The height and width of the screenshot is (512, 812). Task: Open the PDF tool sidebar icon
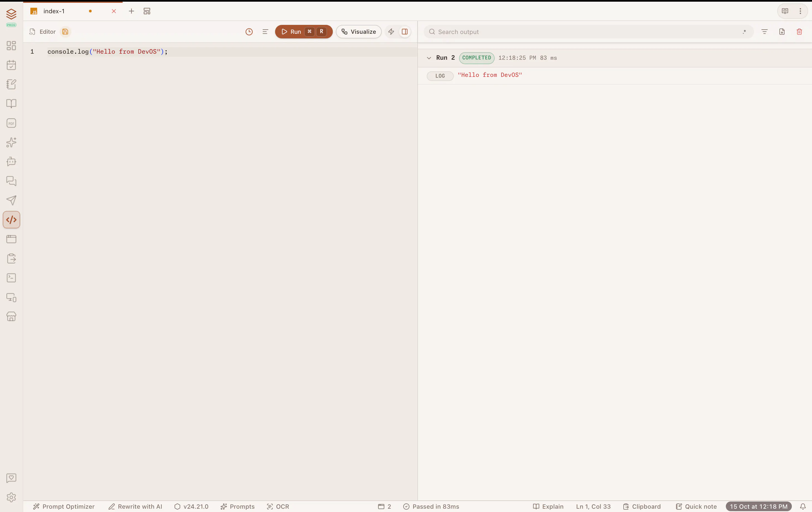click(x=11, y=123)
